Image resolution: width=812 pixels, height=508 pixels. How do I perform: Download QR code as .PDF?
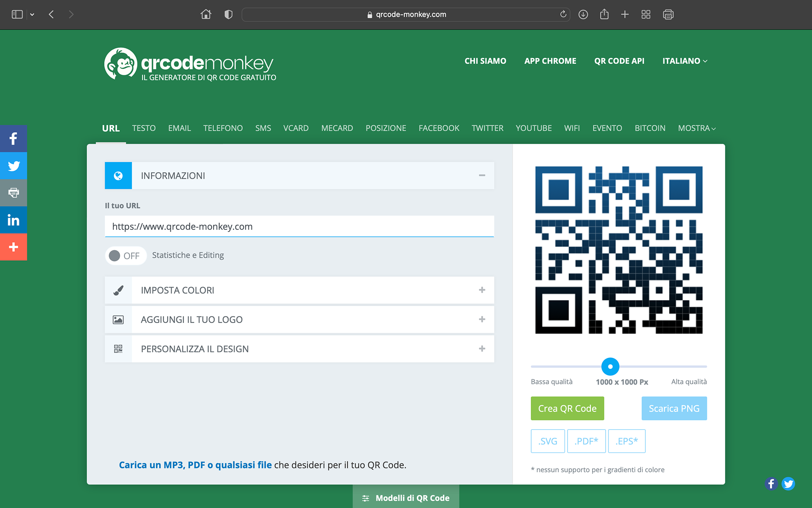click(586, 441)
